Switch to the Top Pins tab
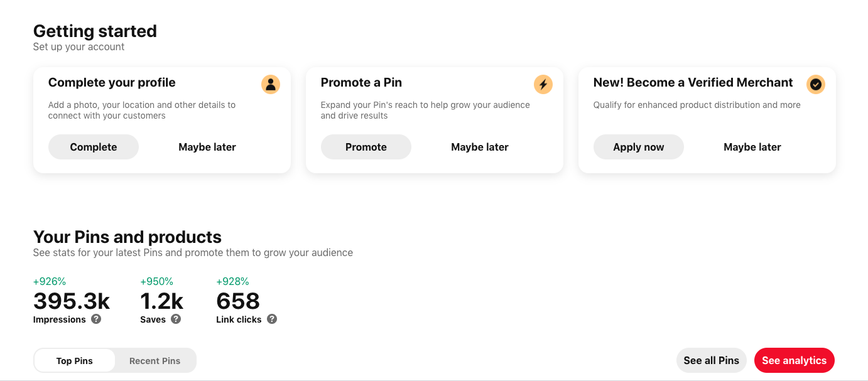This screenshot has height=381, width=868. [x=75, y=361]
